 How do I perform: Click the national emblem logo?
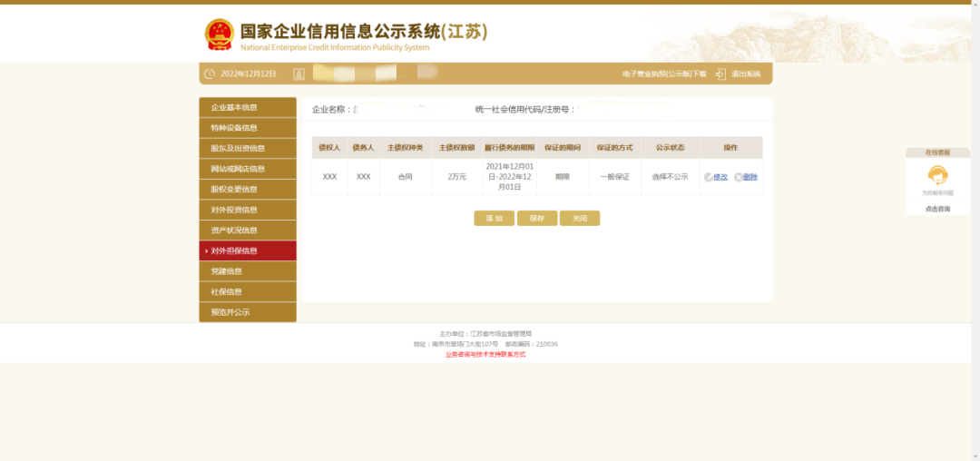click(x=219, y=34)
